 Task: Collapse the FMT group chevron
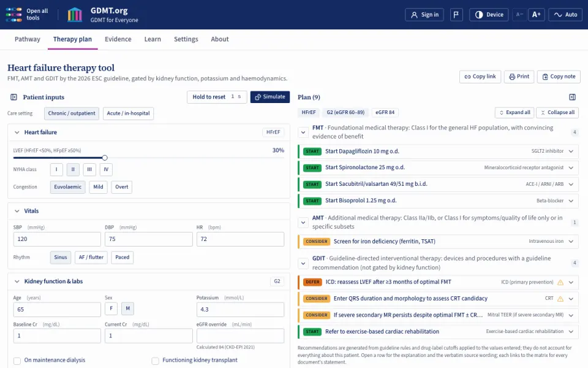[303, 132]
